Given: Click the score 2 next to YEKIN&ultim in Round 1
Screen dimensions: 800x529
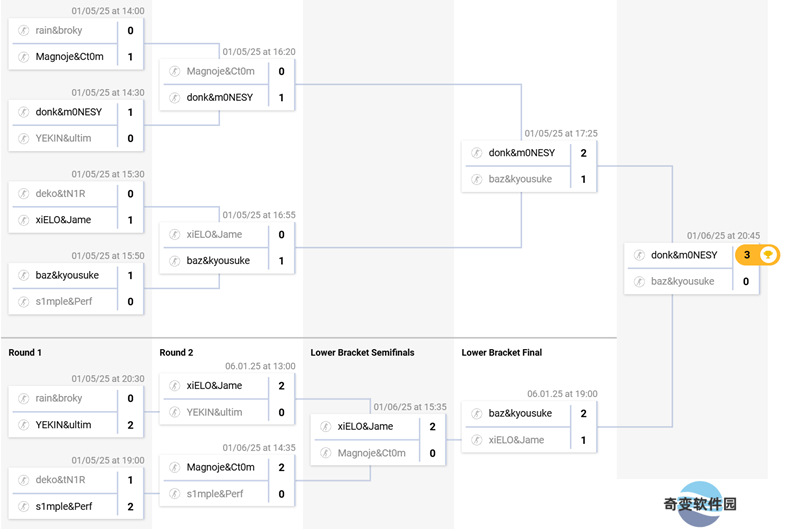Looking at the screenshot, I should pos(131,425).
